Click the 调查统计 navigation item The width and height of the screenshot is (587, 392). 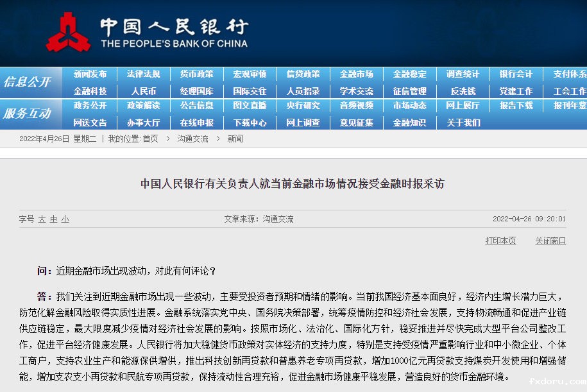tap(463, 74)
